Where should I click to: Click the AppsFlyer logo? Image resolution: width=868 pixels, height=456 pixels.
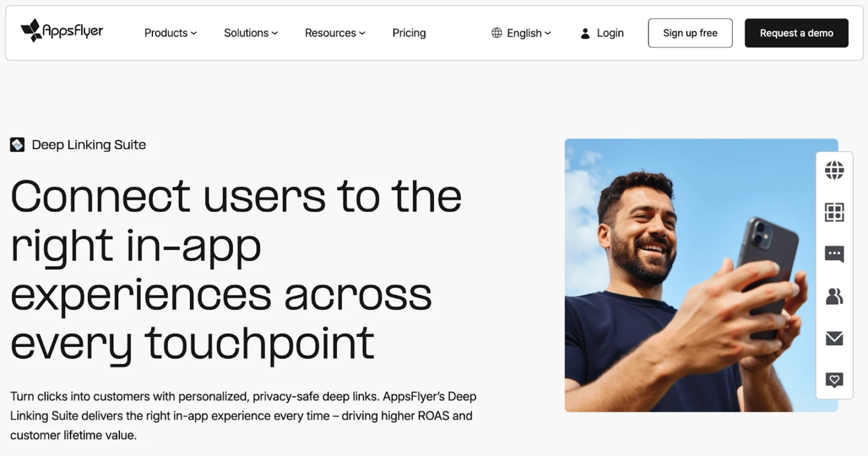(x=62, y=31)
